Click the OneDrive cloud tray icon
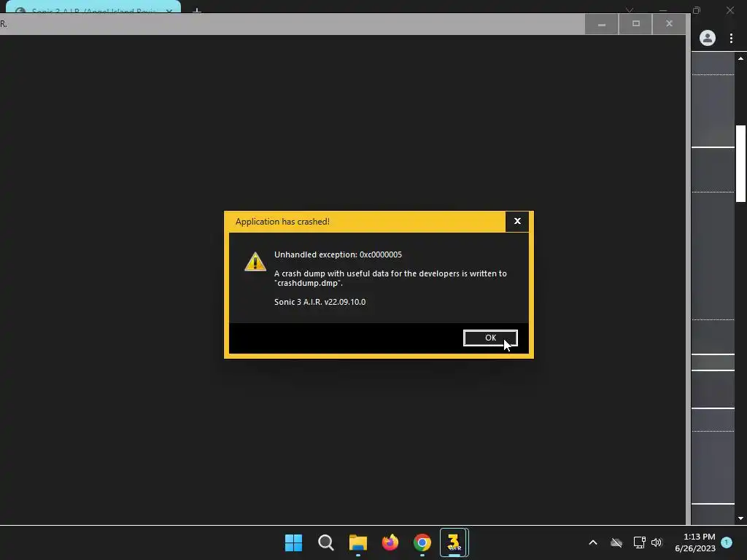Image resolution: width=747 pixels, height=560 pixels. (616, 542)
